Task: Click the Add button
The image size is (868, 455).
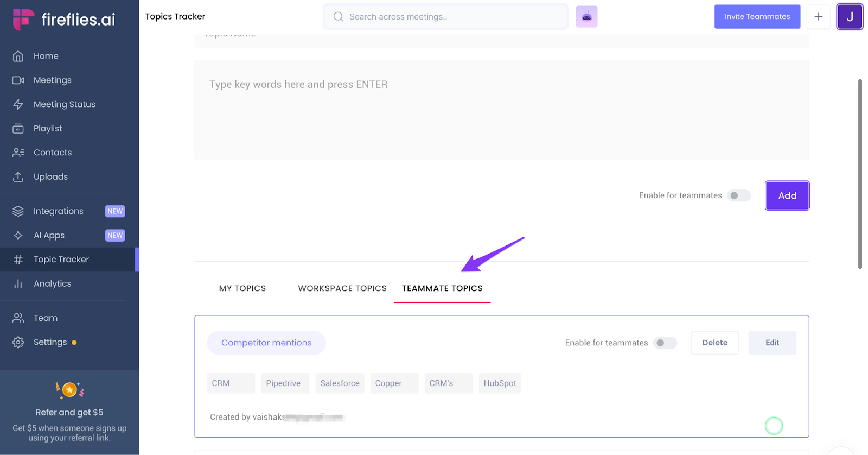Action: coord(787,195)
